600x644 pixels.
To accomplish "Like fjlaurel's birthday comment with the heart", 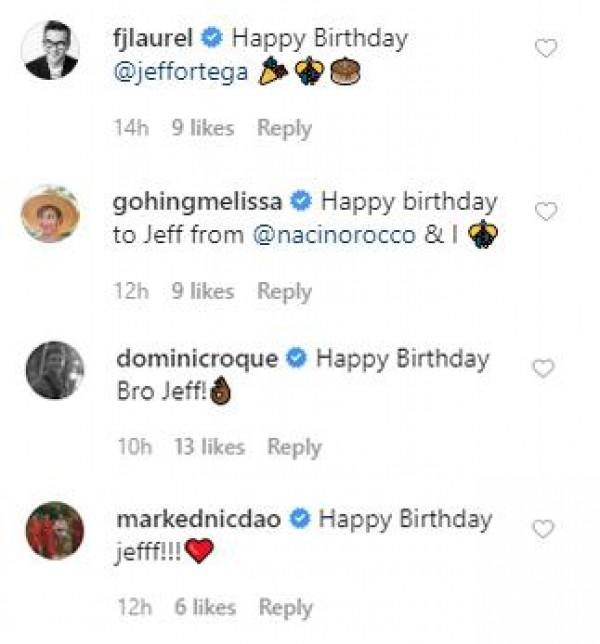I will (546, 48).
